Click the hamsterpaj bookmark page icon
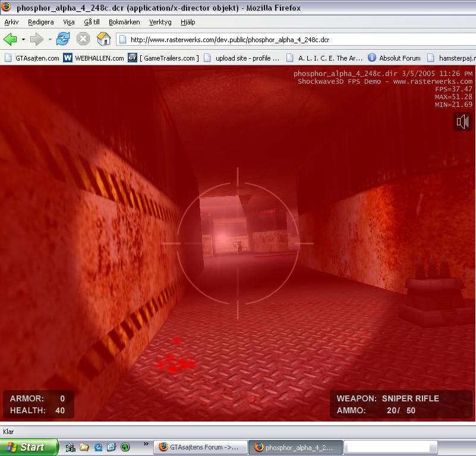 tap(430, 58)
